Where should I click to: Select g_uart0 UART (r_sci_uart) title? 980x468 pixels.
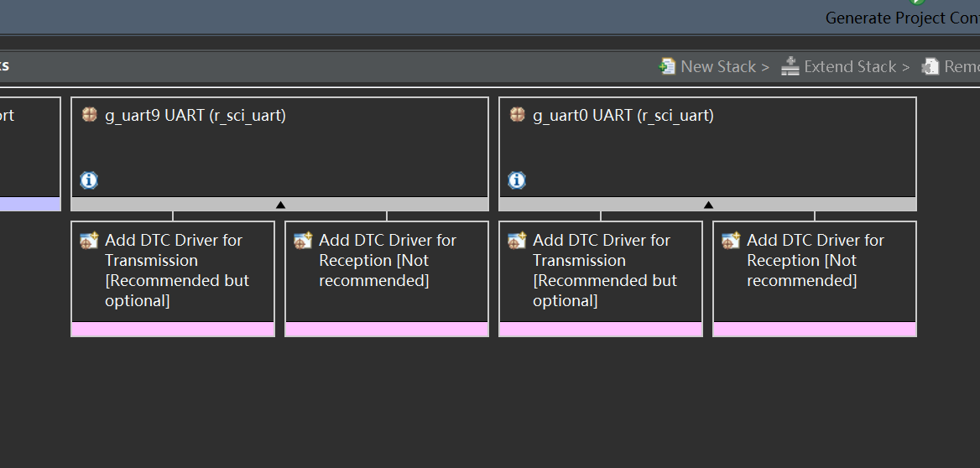pyautogui.click(x=623, y=116)
